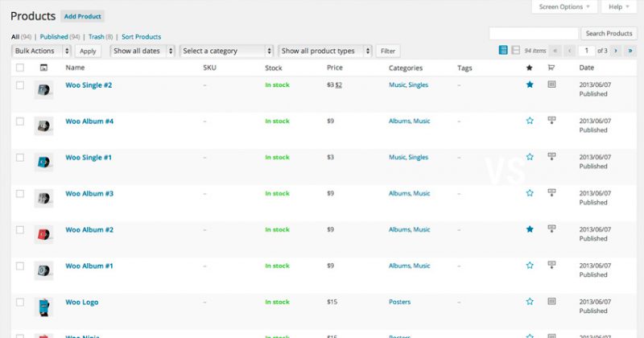Click Woo Single #1 blue thumbnail
This screenshot has width=644, height=338.
click(x=43, y=162)
